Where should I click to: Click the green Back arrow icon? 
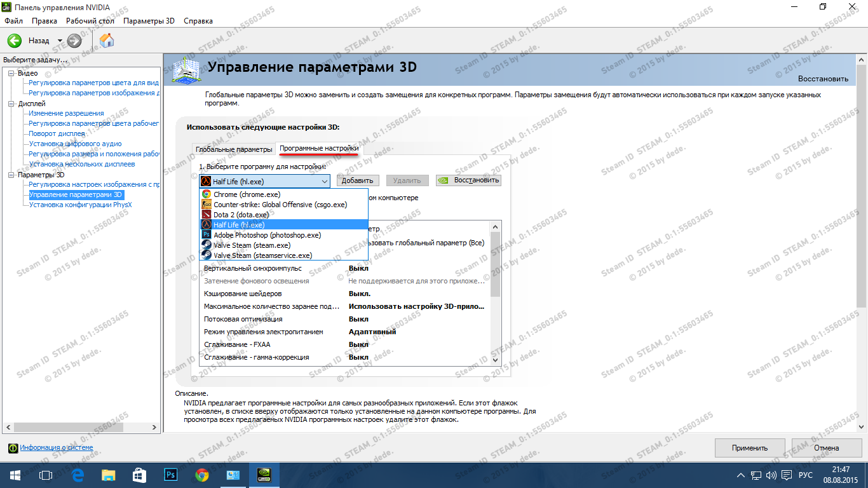click(x=14, y=41)
